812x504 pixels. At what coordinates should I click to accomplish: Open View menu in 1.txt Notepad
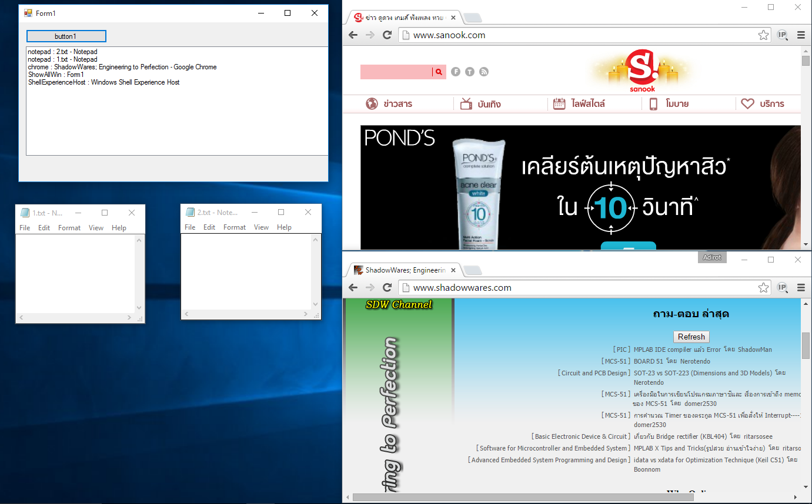coord(96,228)
